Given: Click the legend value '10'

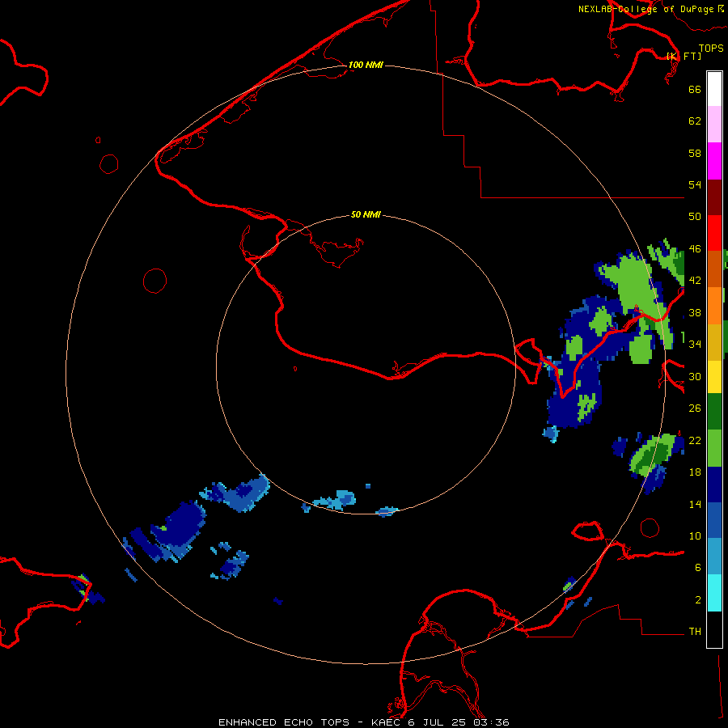Looking at the screenshot, I should [695, 536].
